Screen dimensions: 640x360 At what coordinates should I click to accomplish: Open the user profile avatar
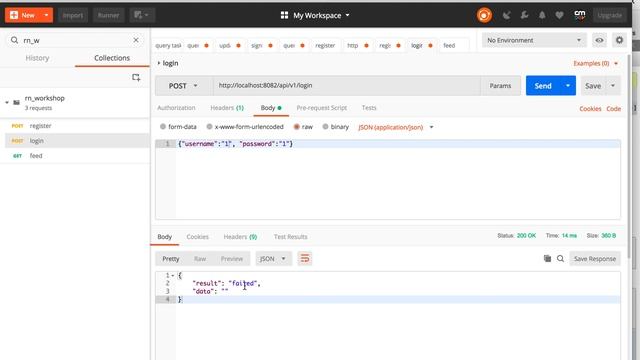580,15
